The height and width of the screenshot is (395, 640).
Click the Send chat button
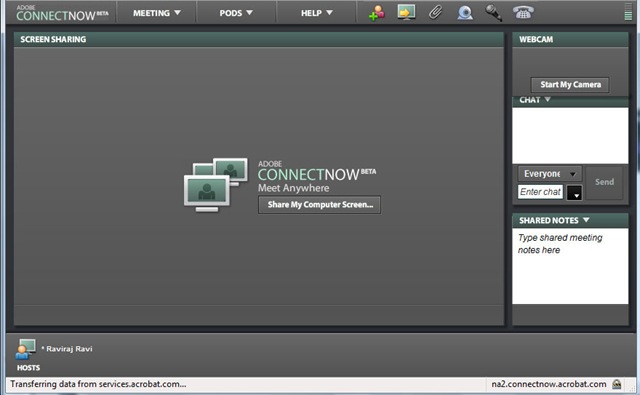click(604, 182)
